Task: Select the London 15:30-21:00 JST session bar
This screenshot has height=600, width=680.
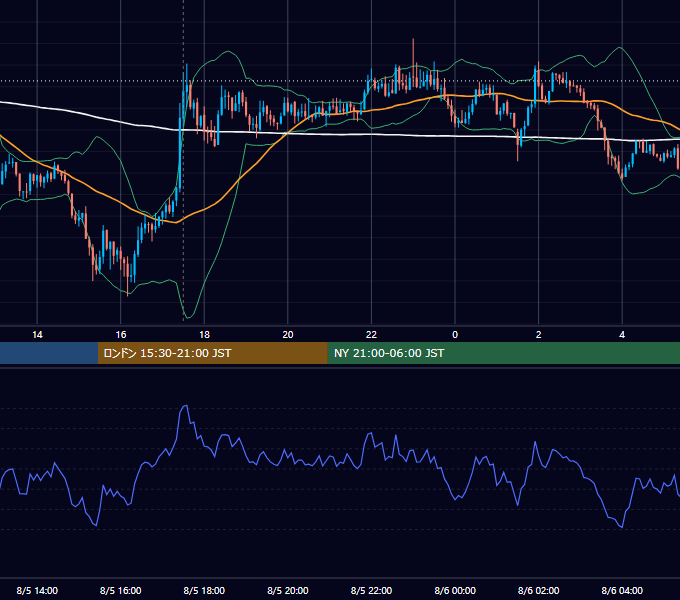Action: pyautogui.click(x=212, y=353)
